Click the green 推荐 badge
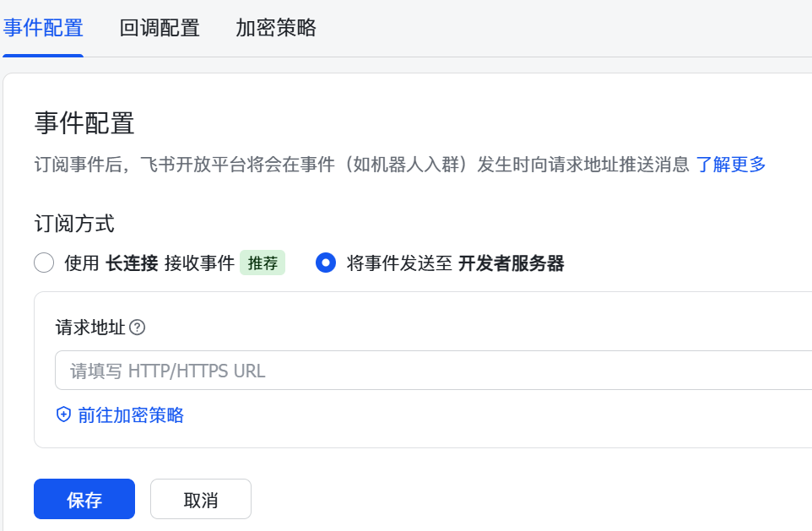The image size is (812, 531). point(263,263)
